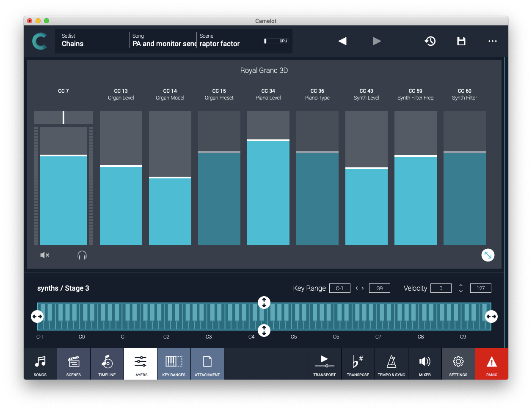Adjust the CC 15 Organ Preset slider
This screenshot has height=411, width=532.
click(219, 178)
